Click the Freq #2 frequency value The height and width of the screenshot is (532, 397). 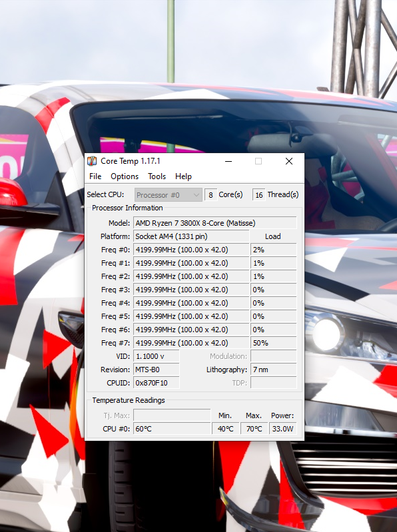(x=191, y=276)
